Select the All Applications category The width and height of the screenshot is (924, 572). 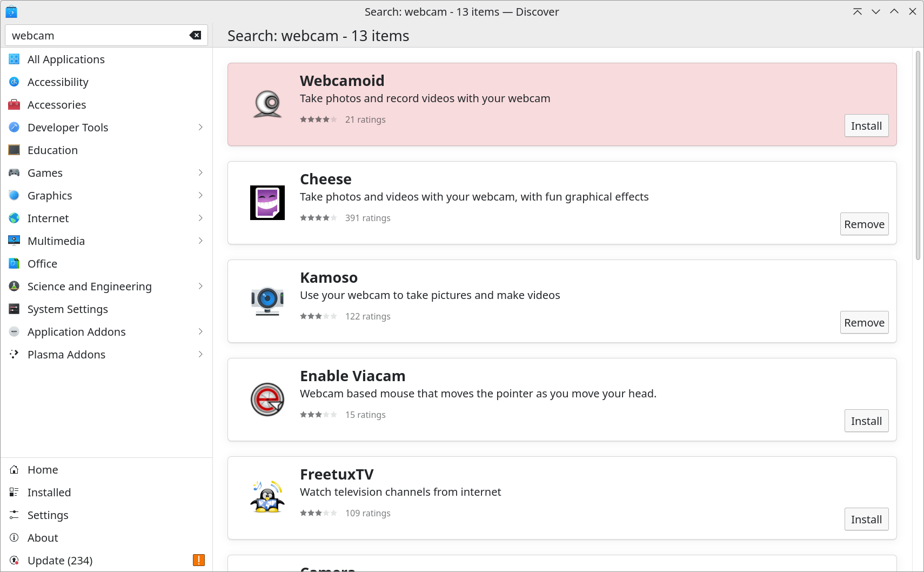106,59
